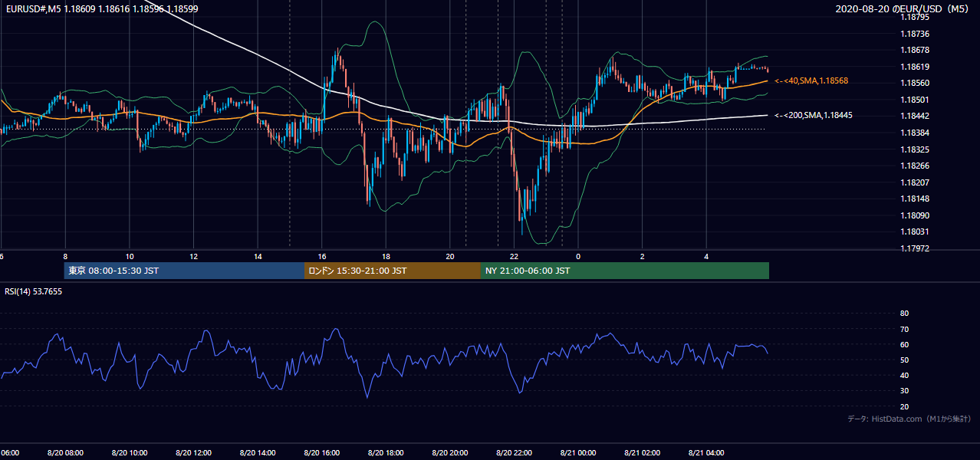
Task: Click the 8/21 04:00 time label
Action: pyautogui.click(x=706, y=453)
